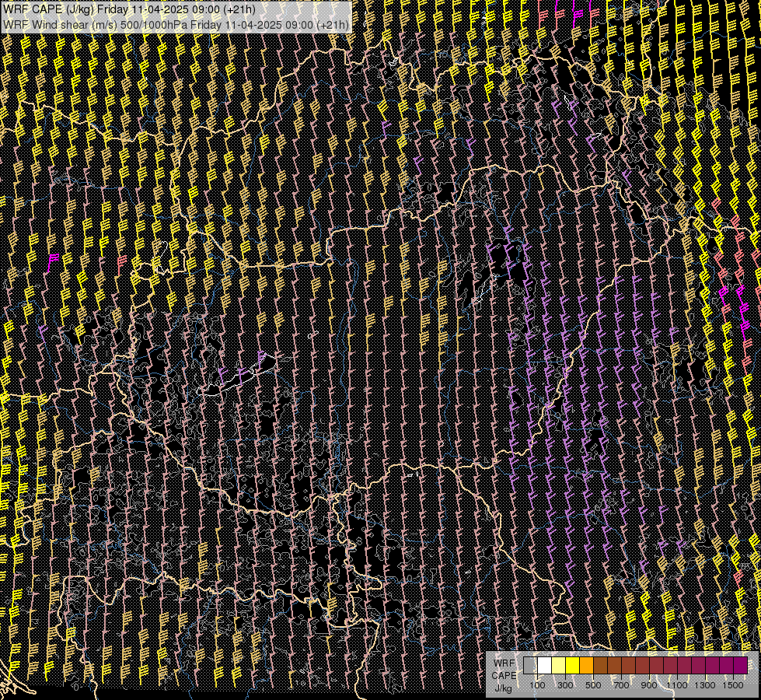Click the "300" legend value
761x700 pixels.
pos(565,685)
